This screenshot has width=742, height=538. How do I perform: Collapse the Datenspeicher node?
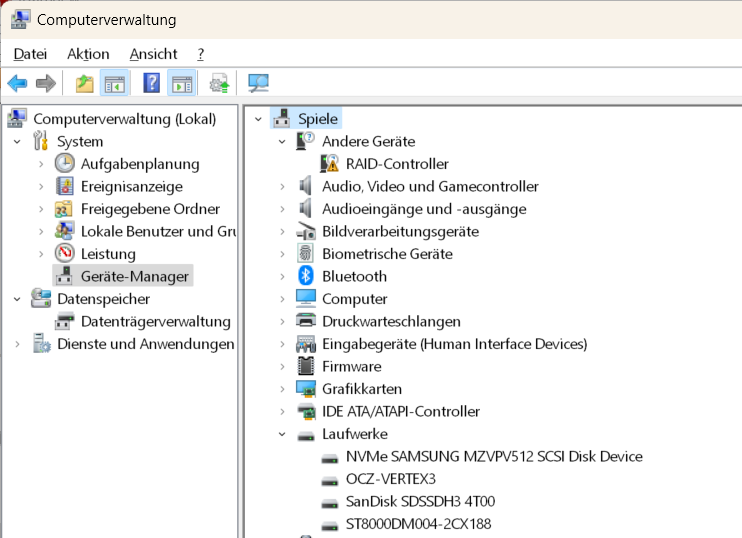point(18,299)
